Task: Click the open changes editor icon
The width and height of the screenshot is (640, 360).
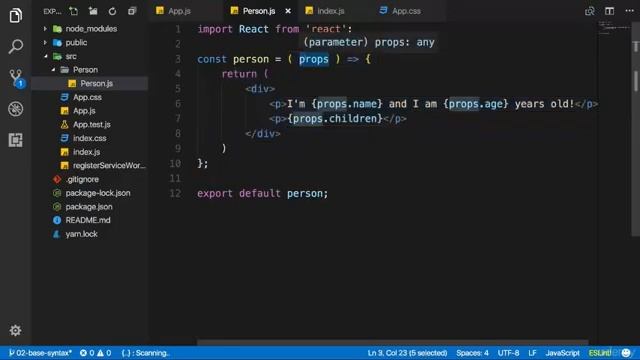Action: [x=589, y=11]
